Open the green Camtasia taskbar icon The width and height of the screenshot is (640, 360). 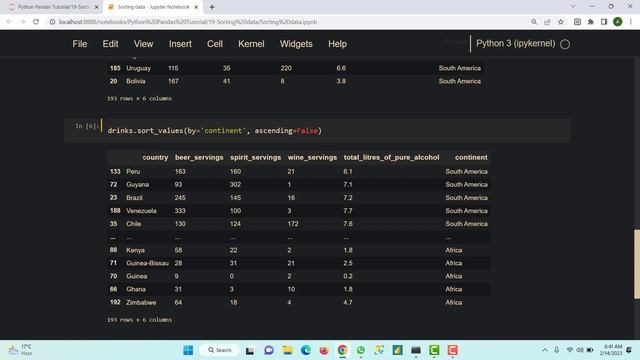pos(434,350)
